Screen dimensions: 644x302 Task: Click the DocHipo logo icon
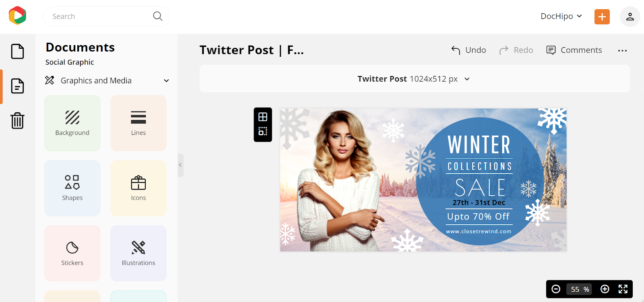[17, 16]
